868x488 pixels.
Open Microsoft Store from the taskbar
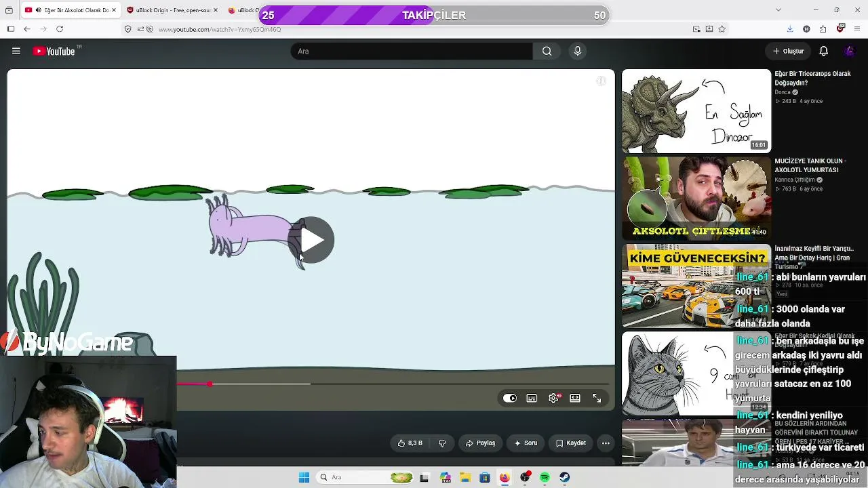coord(484,477)
